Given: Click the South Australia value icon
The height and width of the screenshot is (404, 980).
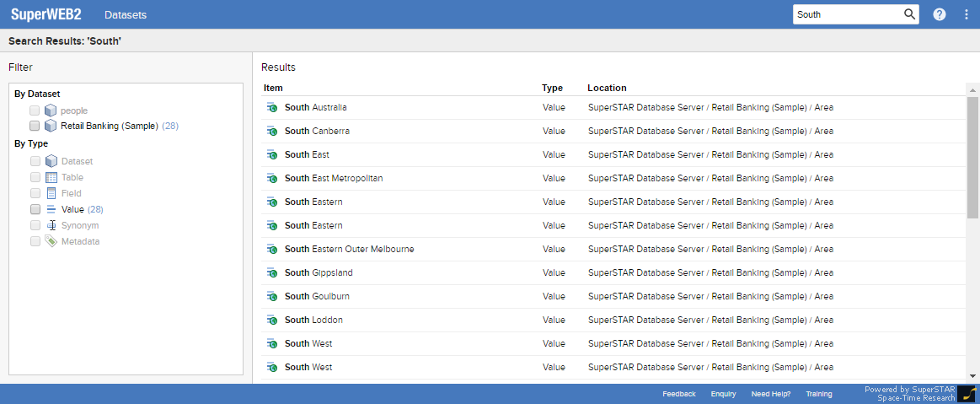Looking at the screenshot, I should (272, 108).
